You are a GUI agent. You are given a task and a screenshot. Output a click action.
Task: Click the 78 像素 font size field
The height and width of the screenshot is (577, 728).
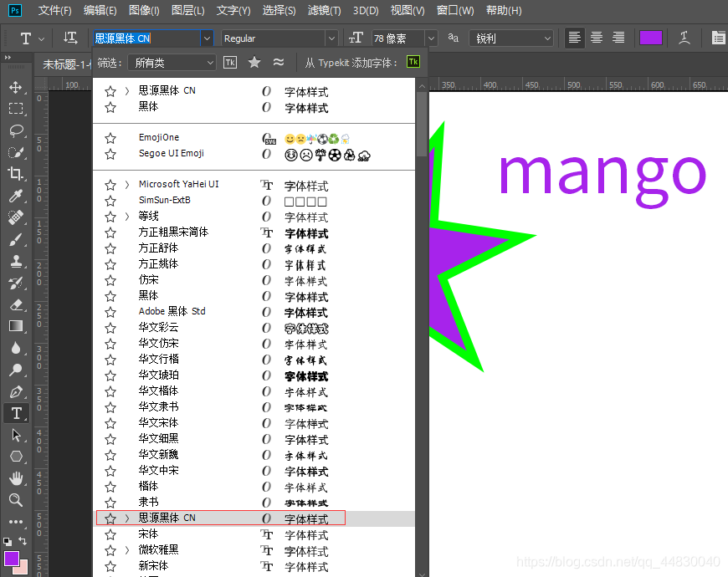click(x=398, y=38)
